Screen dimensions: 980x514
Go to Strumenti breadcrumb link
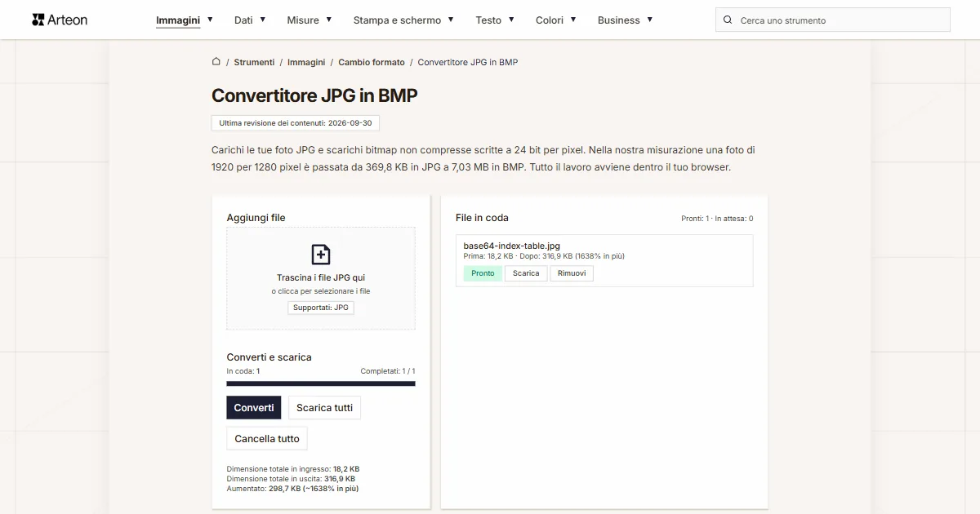click(x=254, y=62)
